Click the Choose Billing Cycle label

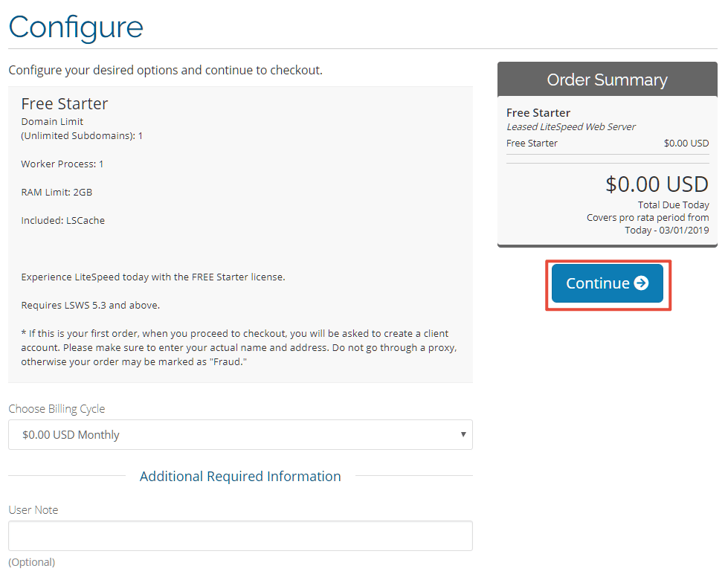point(57,408)
